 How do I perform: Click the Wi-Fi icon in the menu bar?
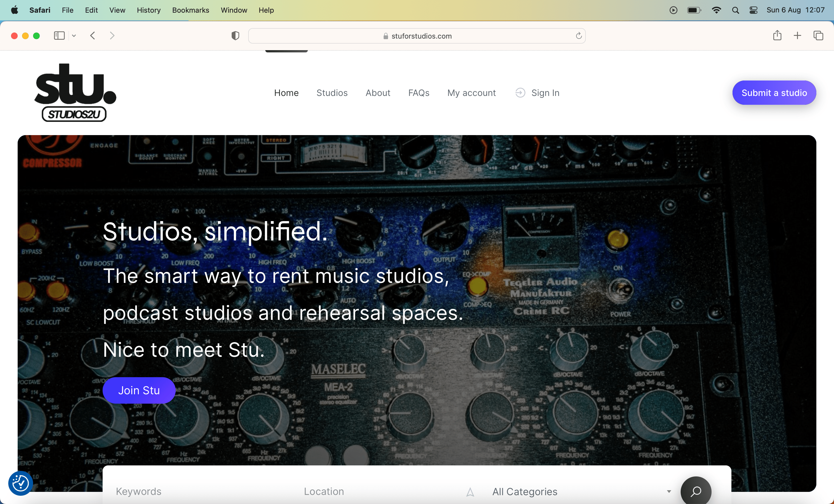716,10
